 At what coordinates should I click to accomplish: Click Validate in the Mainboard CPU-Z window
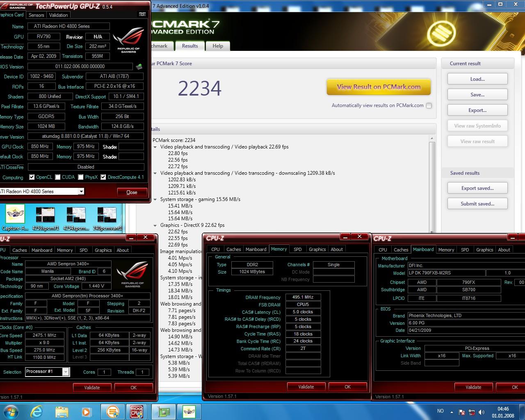click(x=473, y=387)
